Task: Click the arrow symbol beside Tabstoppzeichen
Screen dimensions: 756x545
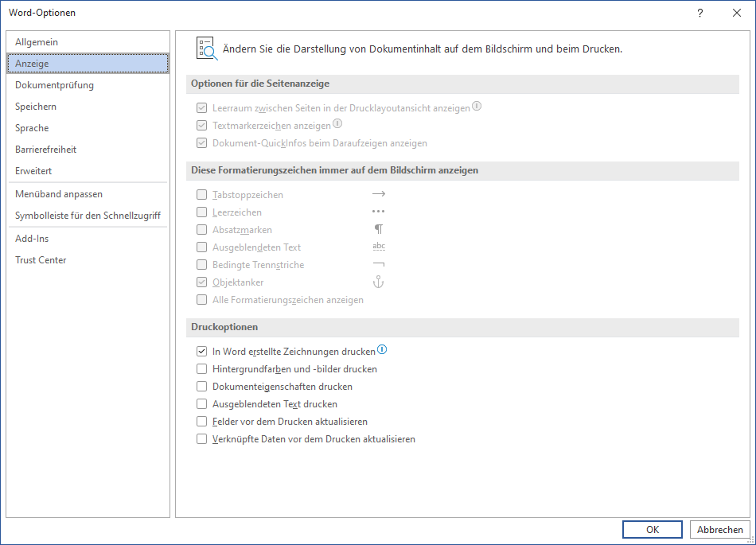Action: [x=379, y=194]
